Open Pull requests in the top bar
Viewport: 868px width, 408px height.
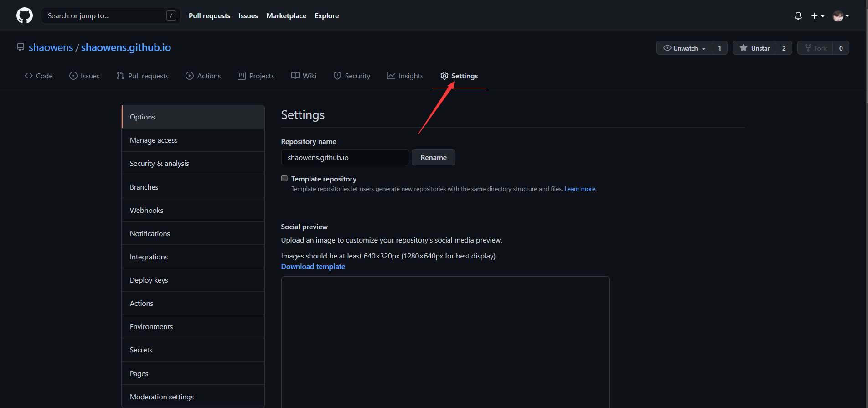point(209,15)
